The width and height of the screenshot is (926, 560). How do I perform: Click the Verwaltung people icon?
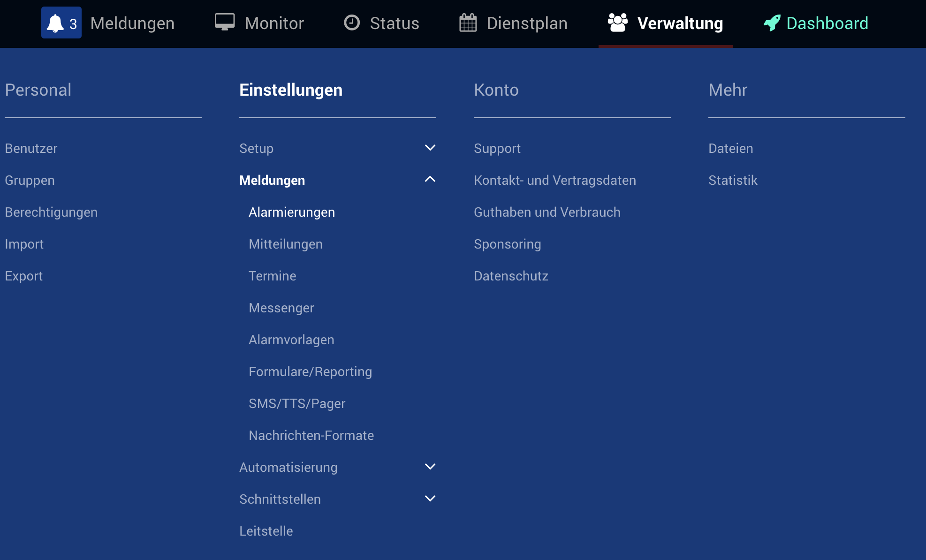point(617,23)
